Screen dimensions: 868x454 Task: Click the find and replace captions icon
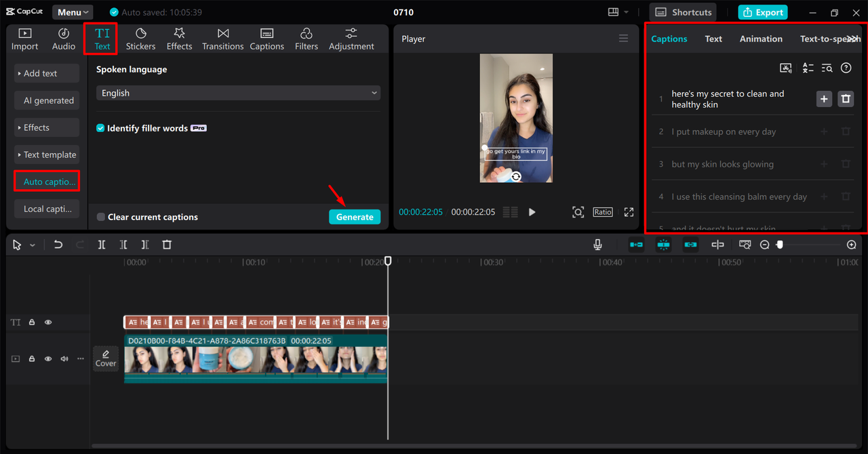827,68
